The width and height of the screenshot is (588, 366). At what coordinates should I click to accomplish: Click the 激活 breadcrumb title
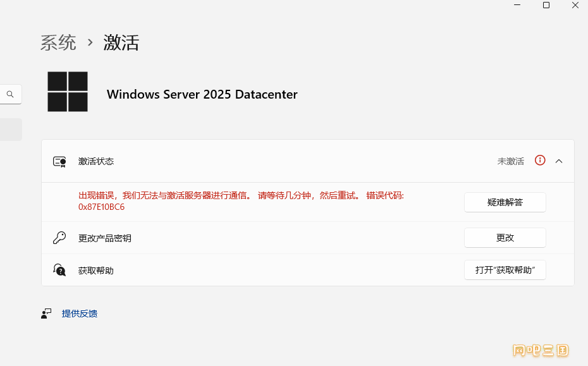pos(121,42)
